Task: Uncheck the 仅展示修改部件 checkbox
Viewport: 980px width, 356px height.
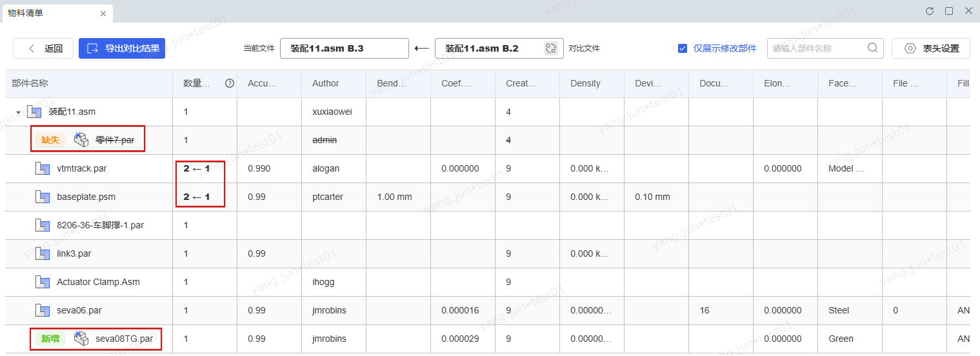Action: (x=683, y=48)
